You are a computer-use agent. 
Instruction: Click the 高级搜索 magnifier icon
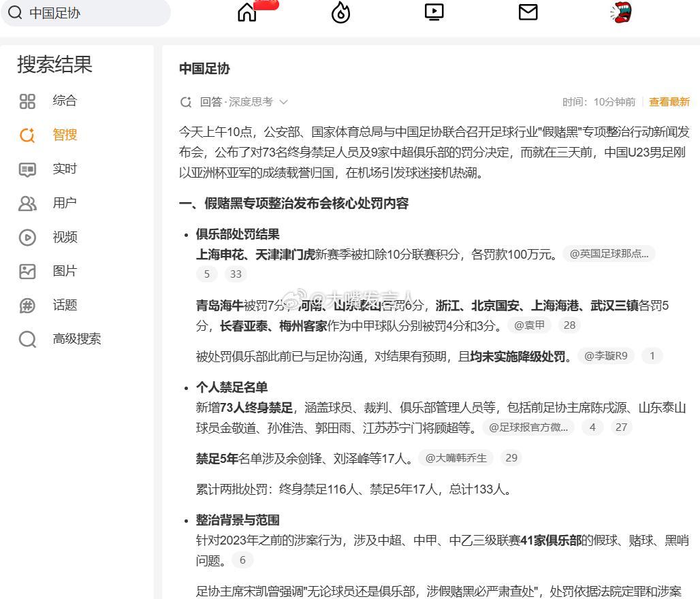pyautogui.click(x=27, y=340)
